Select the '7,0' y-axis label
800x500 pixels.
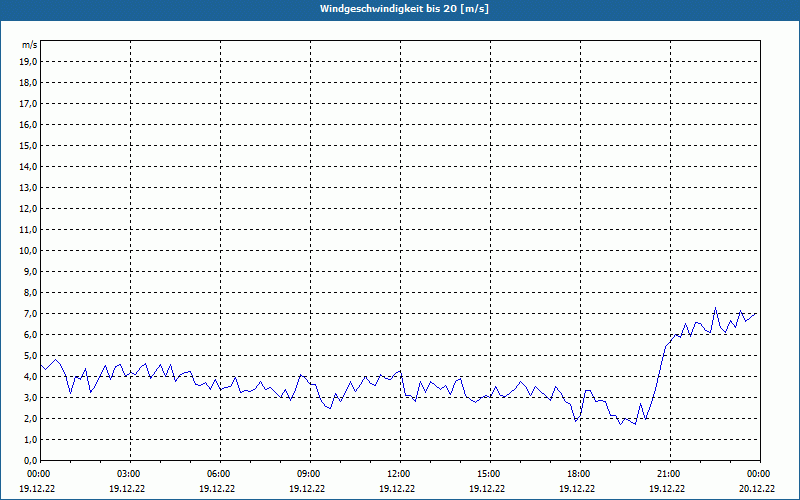[30, 313]
